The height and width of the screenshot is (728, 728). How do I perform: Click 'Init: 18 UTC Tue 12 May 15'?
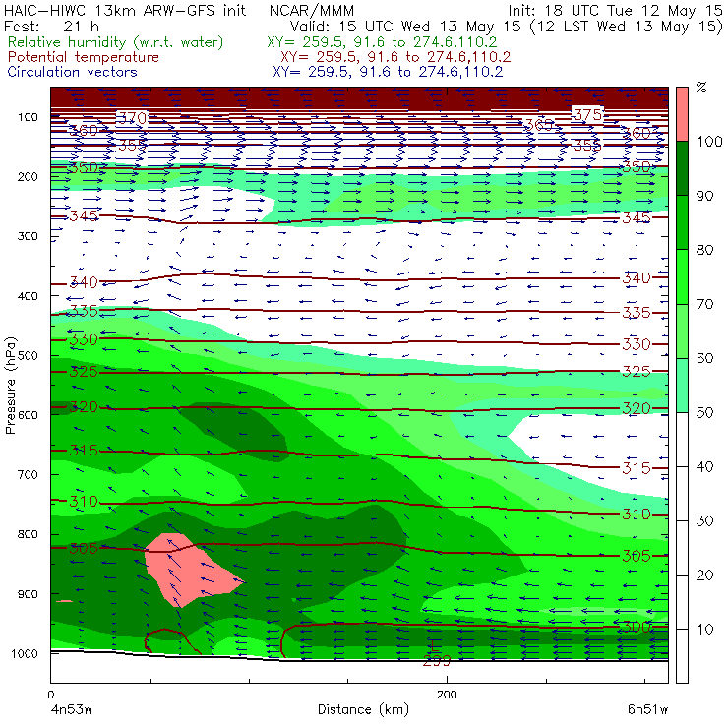click(615, 10)
